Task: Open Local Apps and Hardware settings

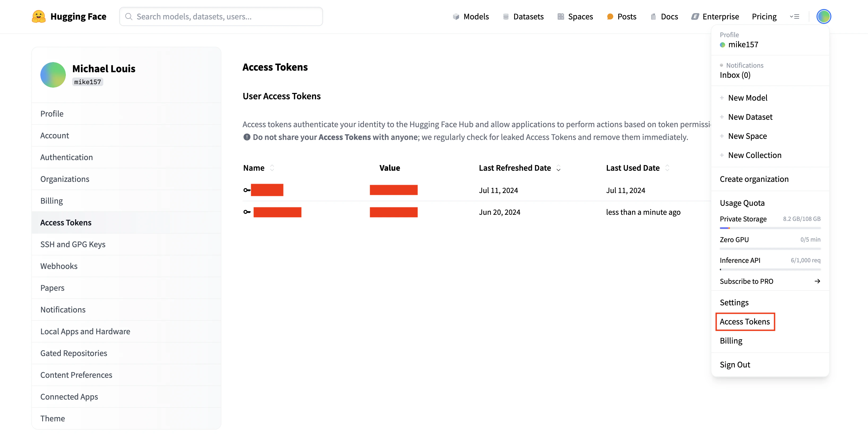Action: click(x=126, y=332)
